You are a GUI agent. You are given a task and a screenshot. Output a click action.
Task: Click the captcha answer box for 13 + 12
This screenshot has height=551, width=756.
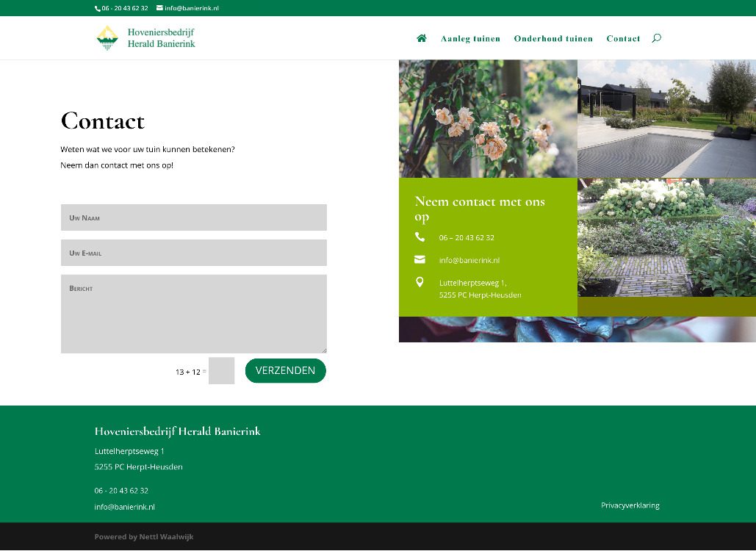[x=221, y=371]
